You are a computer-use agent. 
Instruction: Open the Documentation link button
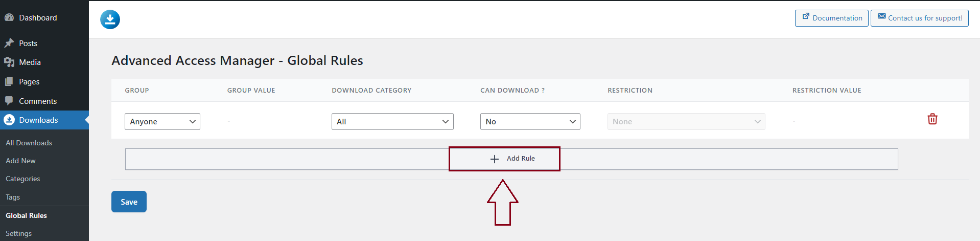tap(832, 18)
